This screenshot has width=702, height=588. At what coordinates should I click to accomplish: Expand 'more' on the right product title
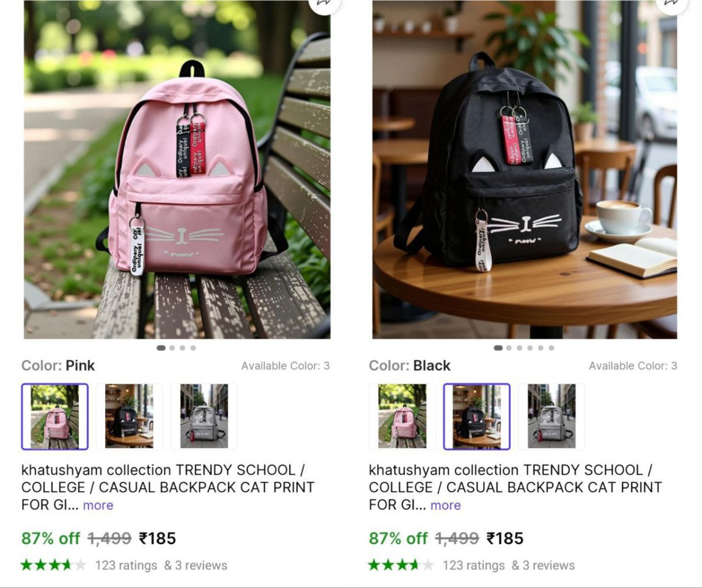(x=446, y=505)
